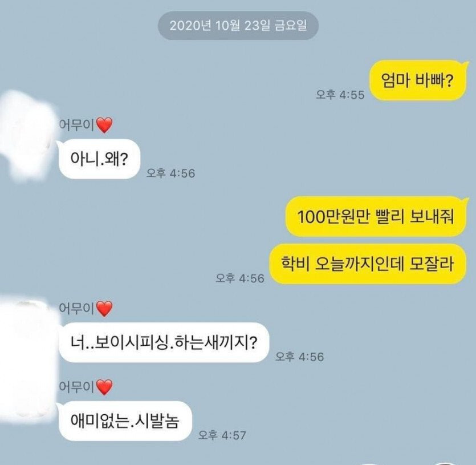The image size is (476, 465).
Task: Select the 너..보이시피싱.하는새끼지? message bubble
Action: (x=164, y=342)
